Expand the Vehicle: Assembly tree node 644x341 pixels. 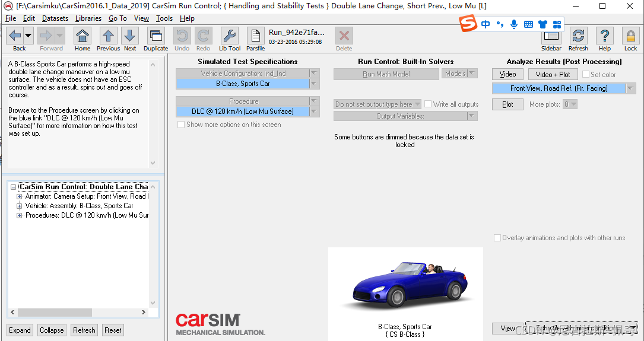(19, 206)
